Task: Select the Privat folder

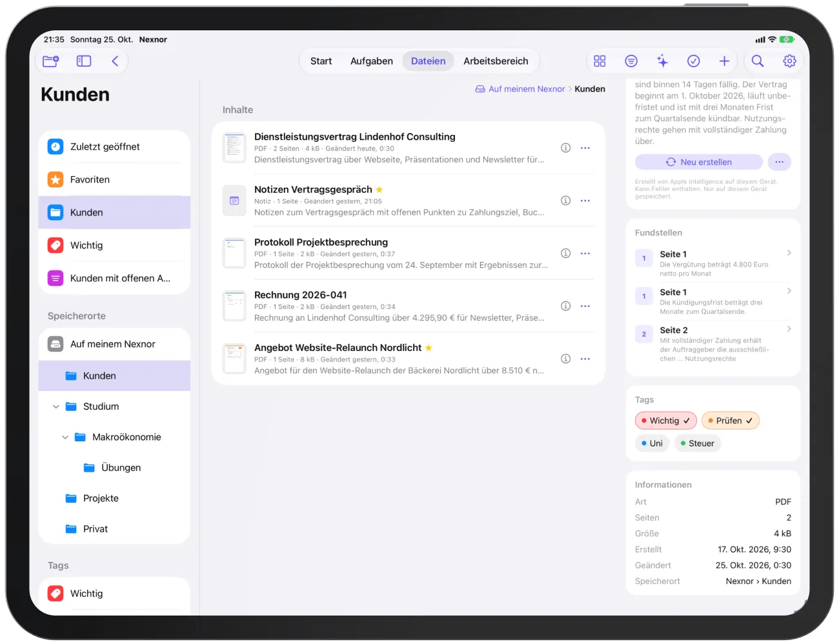Action: pyautogui.click(x=114, y=528)
